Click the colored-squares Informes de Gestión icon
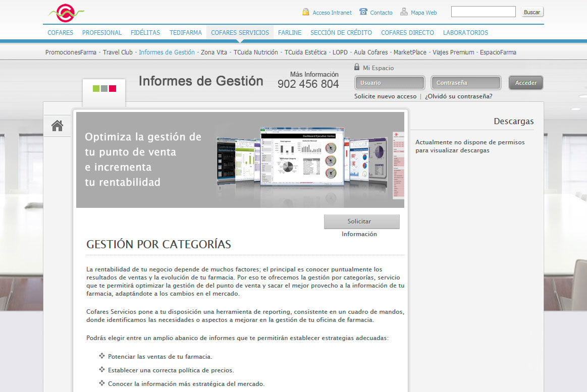 [103, 89]
